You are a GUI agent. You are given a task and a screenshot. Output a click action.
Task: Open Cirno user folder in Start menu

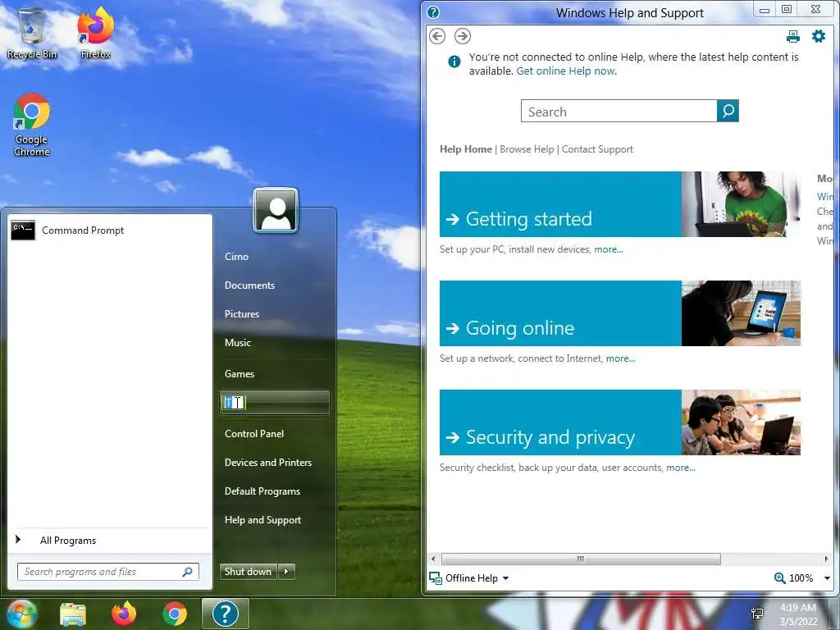click(237, 257)
